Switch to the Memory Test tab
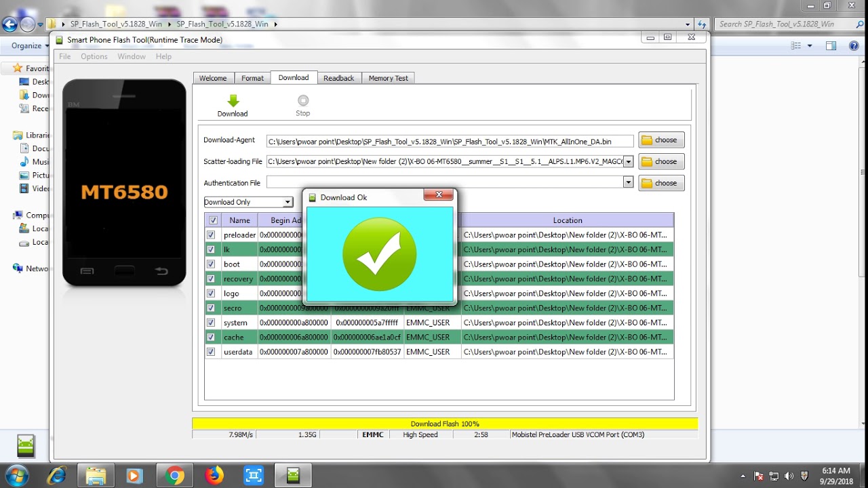The height and width of the screenshot is (488, 868). pyautogui.click(x=389, y=78)
